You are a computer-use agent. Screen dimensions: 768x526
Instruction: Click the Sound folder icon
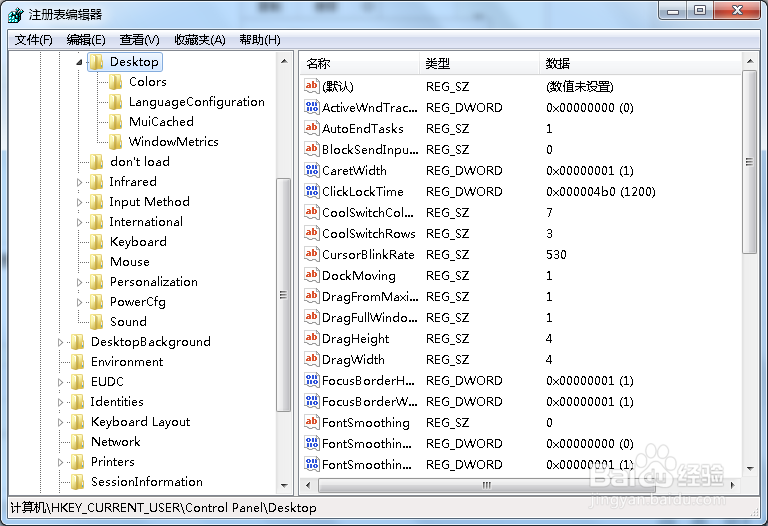pos(96,322)
